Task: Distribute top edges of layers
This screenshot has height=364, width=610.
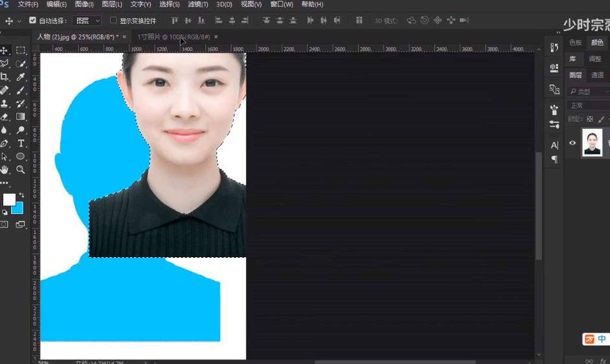Action: pos(267,20)
